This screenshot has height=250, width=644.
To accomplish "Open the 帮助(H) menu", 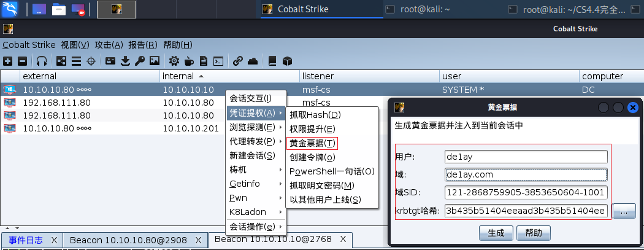I will 177,45.
